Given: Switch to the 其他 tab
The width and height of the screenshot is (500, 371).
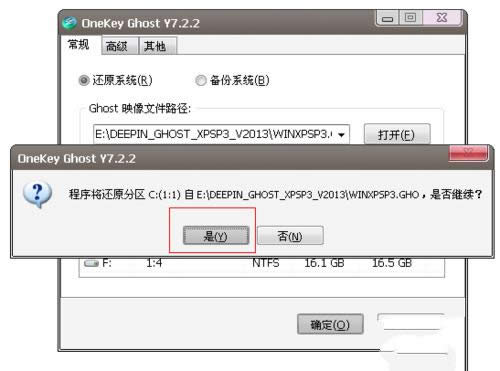Looking at the screenshot, I should [157, 46].
